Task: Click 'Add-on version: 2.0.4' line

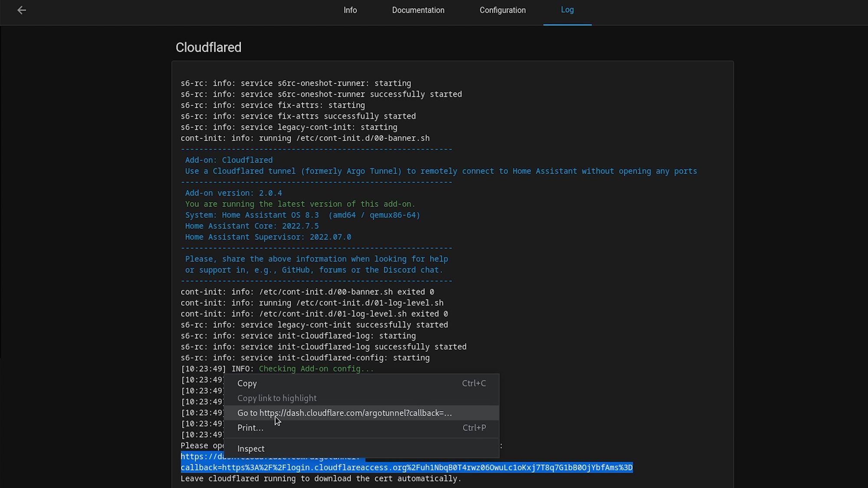Action: (233, 193)
